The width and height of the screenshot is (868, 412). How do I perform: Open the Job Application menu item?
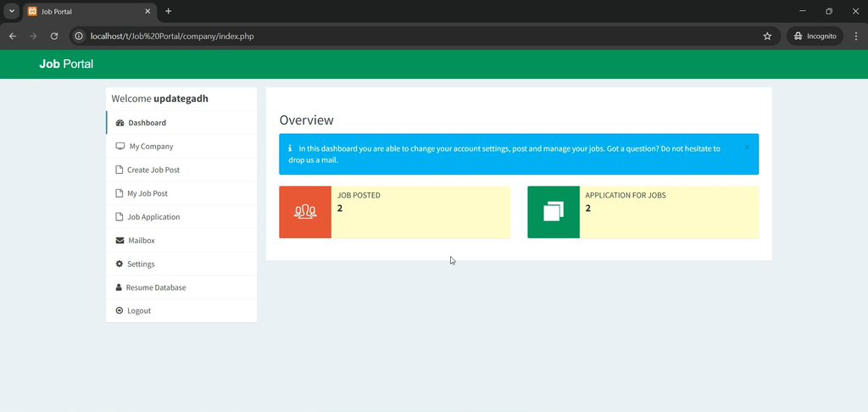[181, 217]
